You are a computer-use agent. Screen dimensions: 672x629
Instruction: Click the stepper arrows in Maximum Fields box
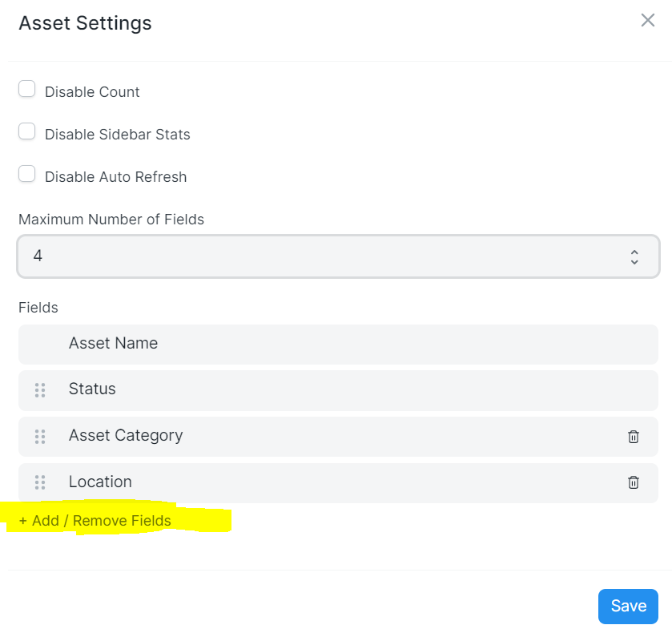634,257
